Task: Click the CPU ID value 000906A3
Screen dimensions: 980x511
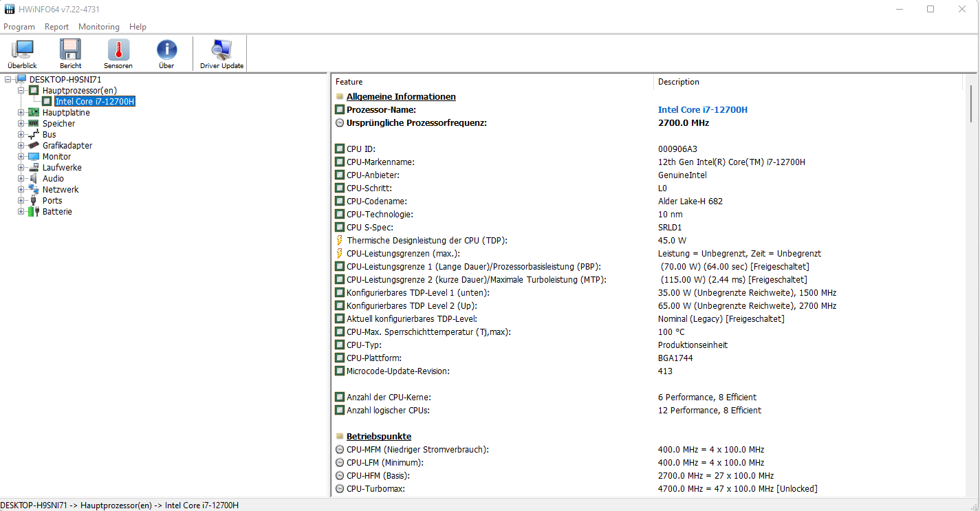Action: click(678, 149)
